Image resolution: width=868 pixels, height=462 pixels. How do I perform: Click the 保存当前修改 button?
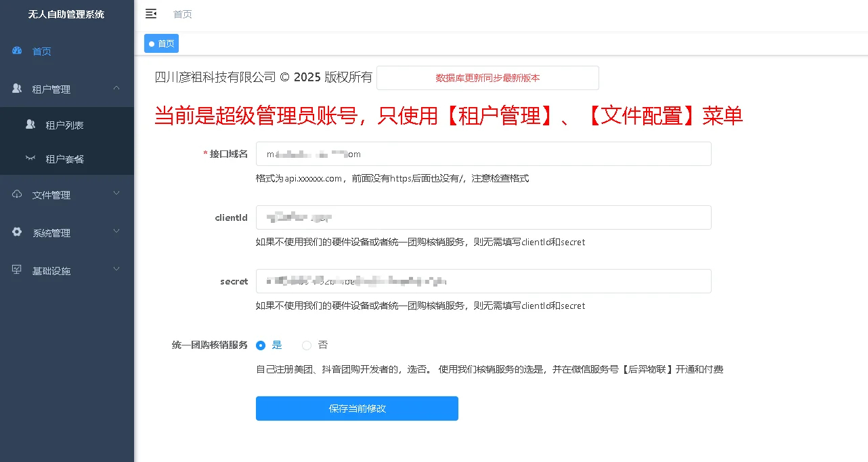click(357, 408)
